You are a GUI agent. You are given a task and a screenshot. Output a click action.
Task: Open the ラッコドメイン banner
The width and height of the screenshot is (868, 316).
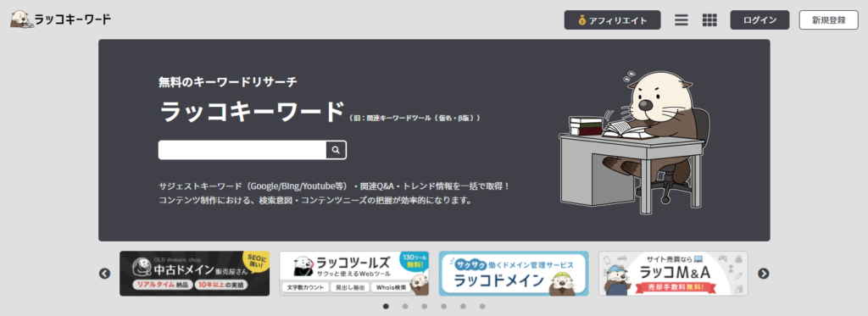point(514,274)
